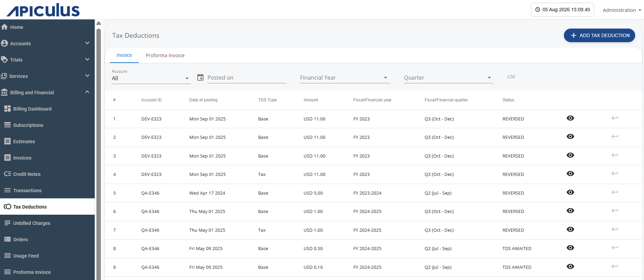
Task: Expand the Accounts menu chevron
Action: click(87, 43)
